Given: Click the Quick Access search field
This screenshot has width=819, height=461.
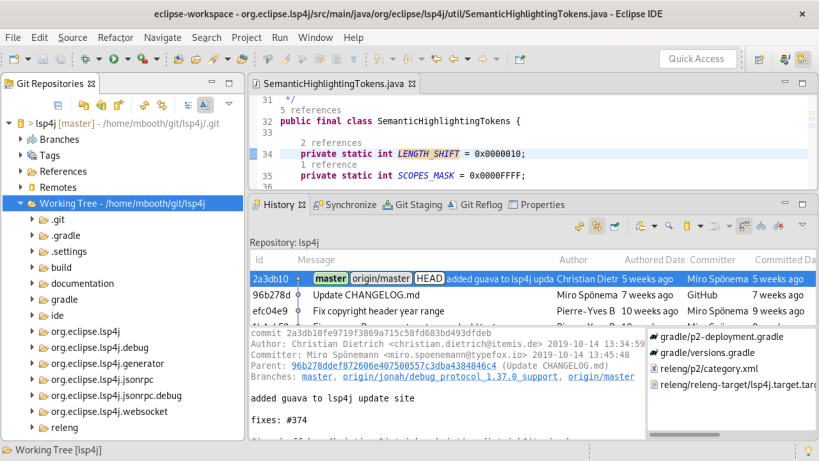Looking at the screenshot, I should coord(697,59).
